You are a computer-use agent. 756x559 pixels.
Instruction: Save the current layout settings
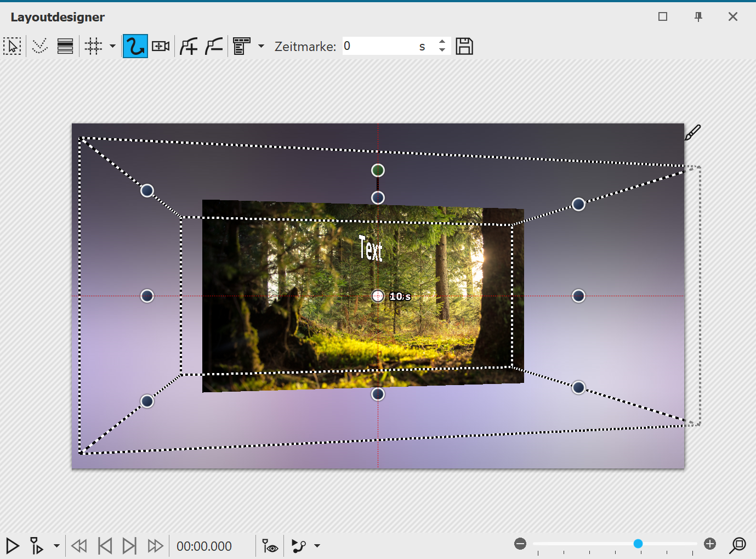coord(464,46)
